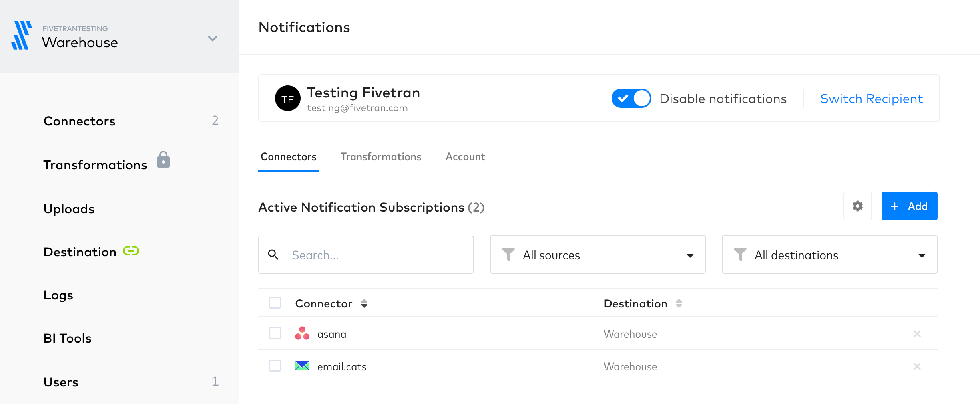Switch to the Connectors tab

pos(289,157)
